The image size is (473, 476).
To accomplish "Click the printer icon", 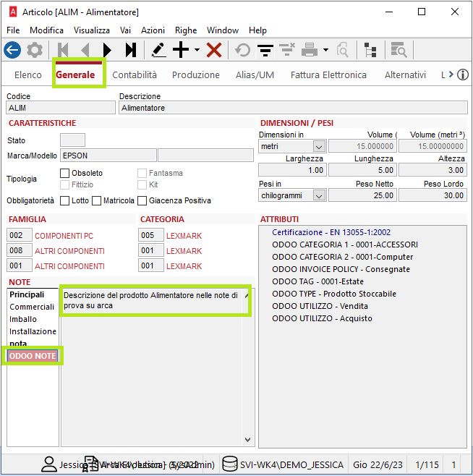I will pos(310,50).
